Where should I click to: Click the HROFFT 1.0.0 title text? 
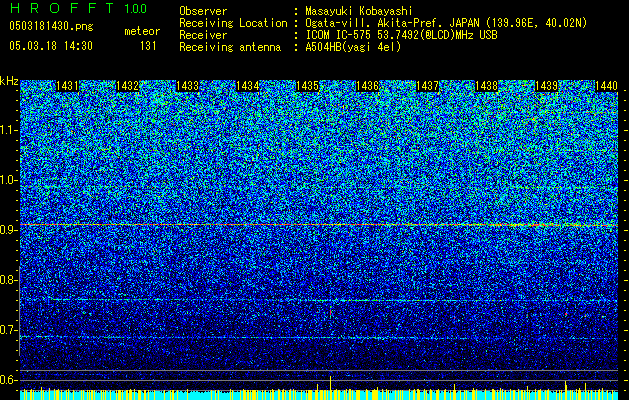click(x=78, y=8)
